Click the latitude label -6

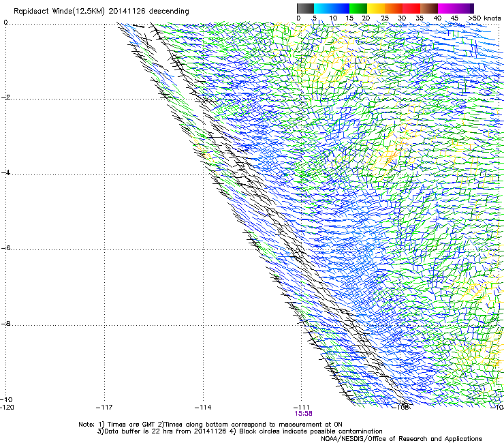click(5, 248)
